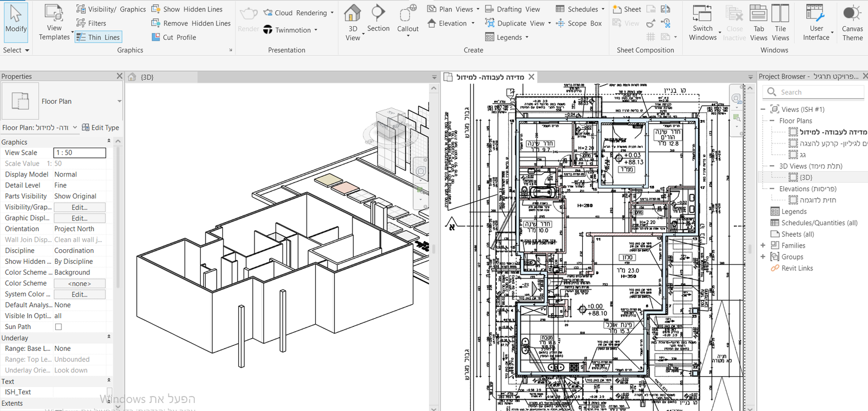Select the Section tool
868x411 pixels.
378,18
